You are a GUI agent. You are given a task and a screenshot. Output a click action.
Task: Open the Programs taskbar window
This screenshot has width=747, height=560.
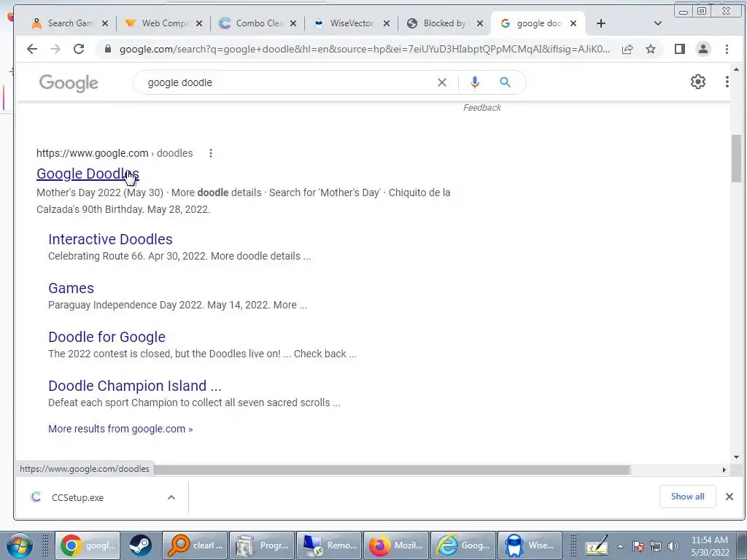[263, 545]
